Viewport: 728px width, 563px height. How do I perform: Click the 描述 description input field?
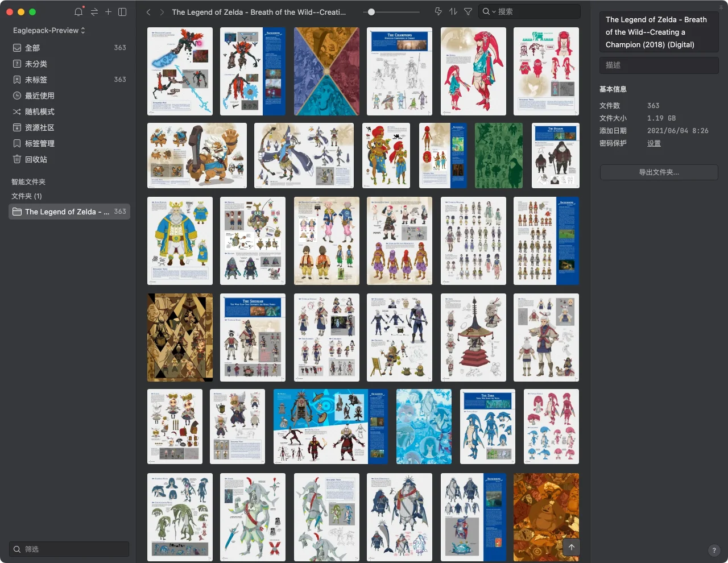pyautogui.click(x=659, y=65)
